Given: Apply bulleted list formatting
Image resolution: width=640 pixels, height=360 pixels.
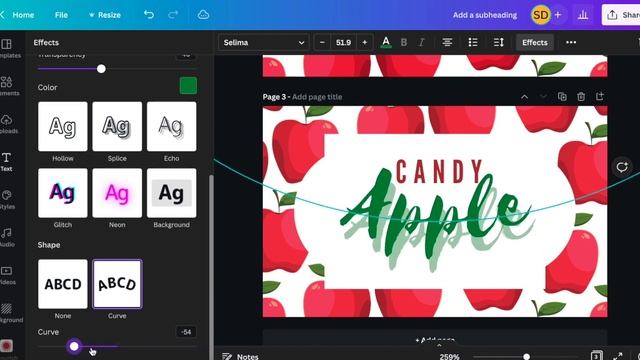Looking at the screenshot, I should (473, 42).
